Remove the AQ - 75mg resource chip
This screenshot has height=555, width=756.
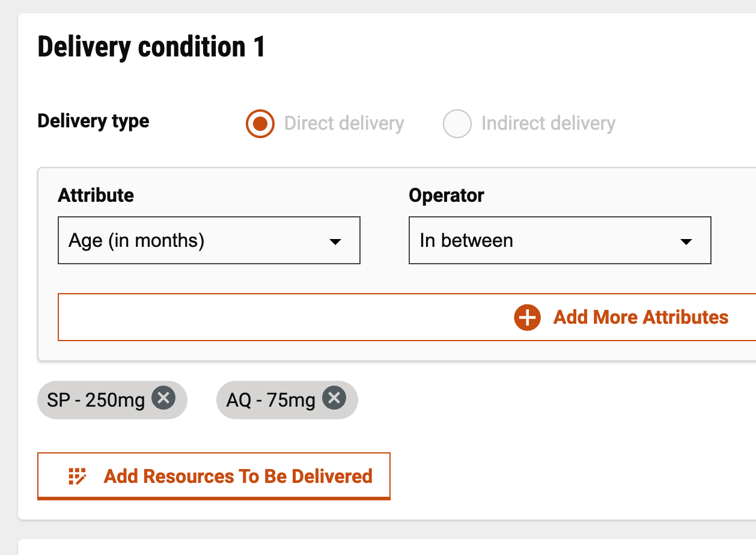click(x=334, y=398)
